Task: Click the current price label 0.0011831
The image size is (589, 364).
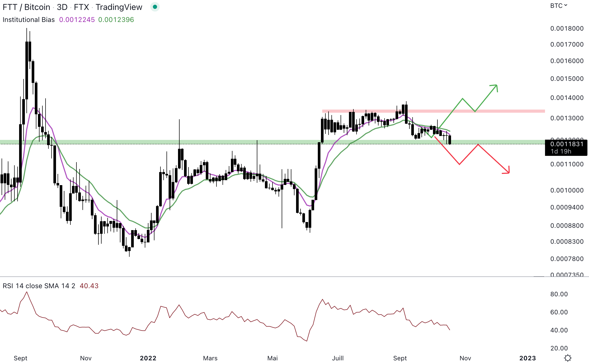Action: (567, 144)
